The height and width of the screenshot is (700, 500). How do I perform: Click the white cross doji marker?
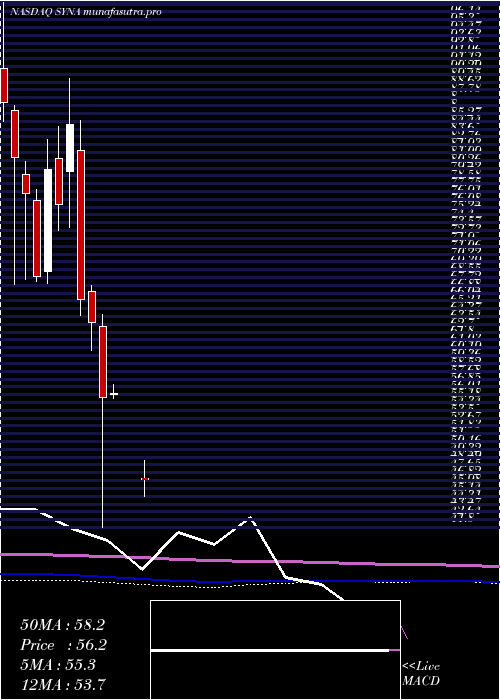pyautogui.click(x=113, y=394)
